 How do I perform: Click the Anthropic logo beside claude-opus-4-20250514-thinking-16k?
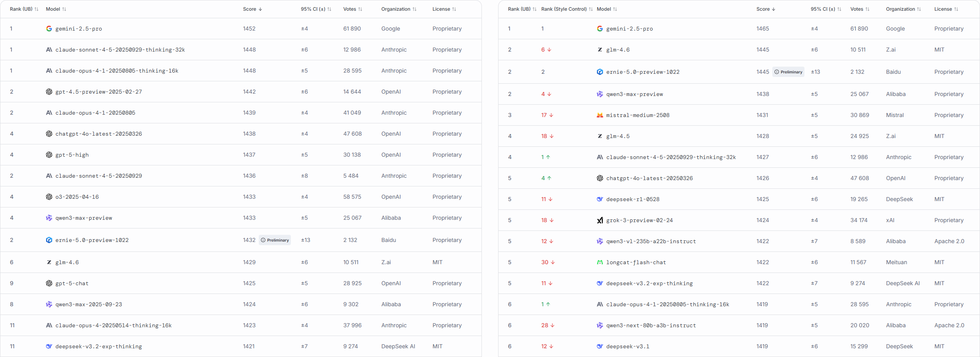[49, 325]
